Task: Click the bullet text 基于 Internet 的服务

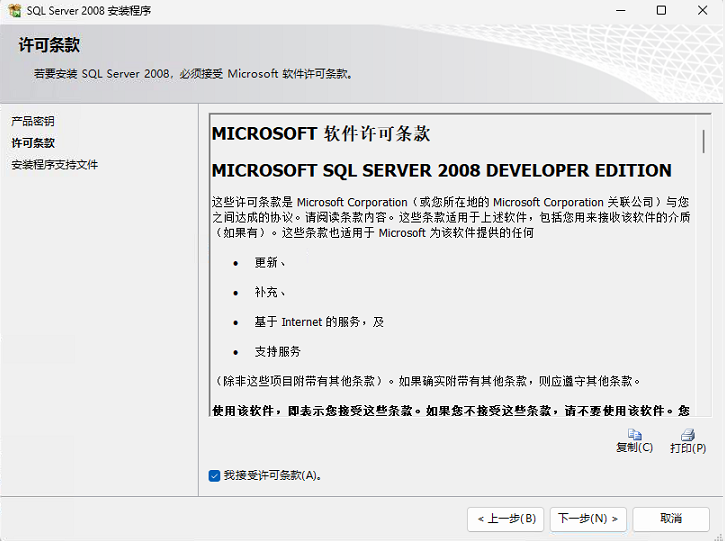Action: 307,322
